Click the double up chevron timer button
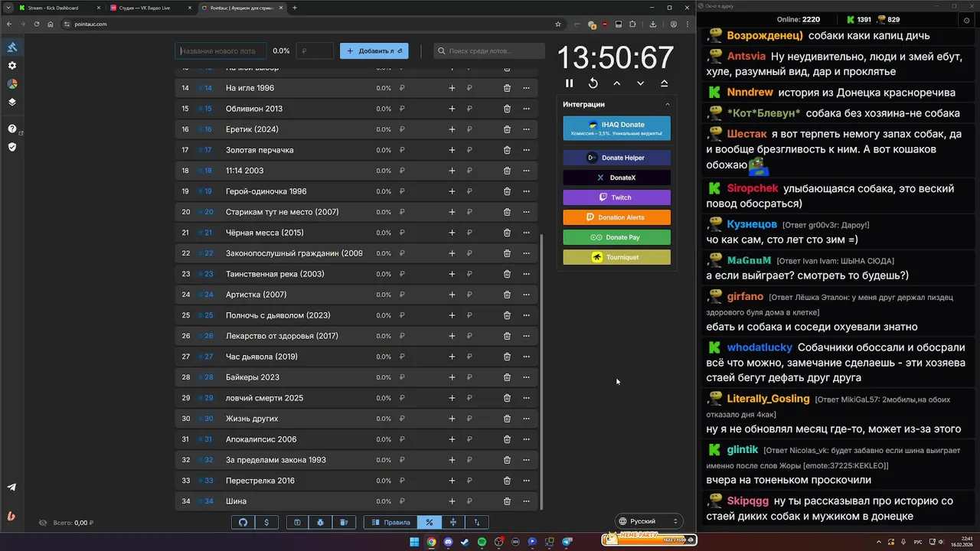Image resolution: width=980 pixels, height=551 pixels. click(664, 83)
